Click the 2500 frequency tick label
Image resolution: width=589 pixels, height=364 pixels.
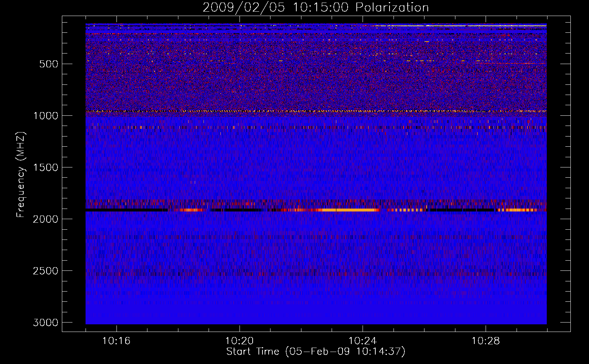(x=46, y=271)
